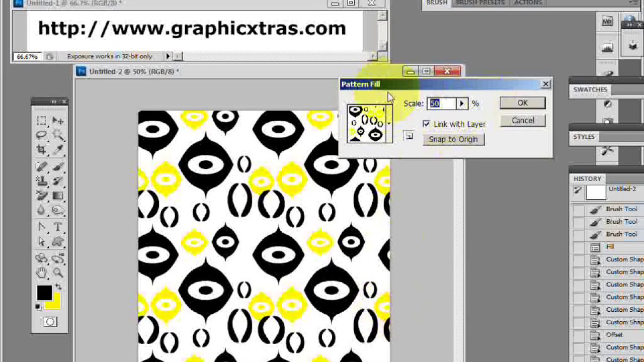Select the 3D Orbit camera tool
The width and height of the screenshot is (644, 362).
58,258
